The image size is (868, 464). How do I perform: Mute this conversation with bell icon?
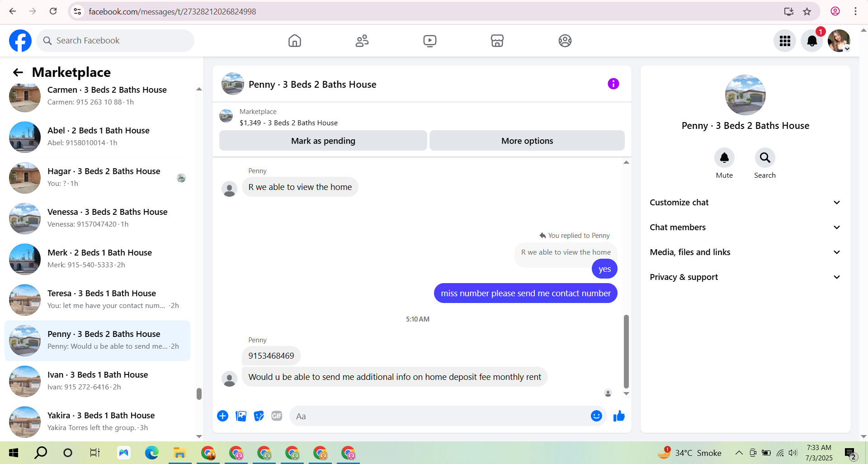pyautogui.click(x=724, y=158)
